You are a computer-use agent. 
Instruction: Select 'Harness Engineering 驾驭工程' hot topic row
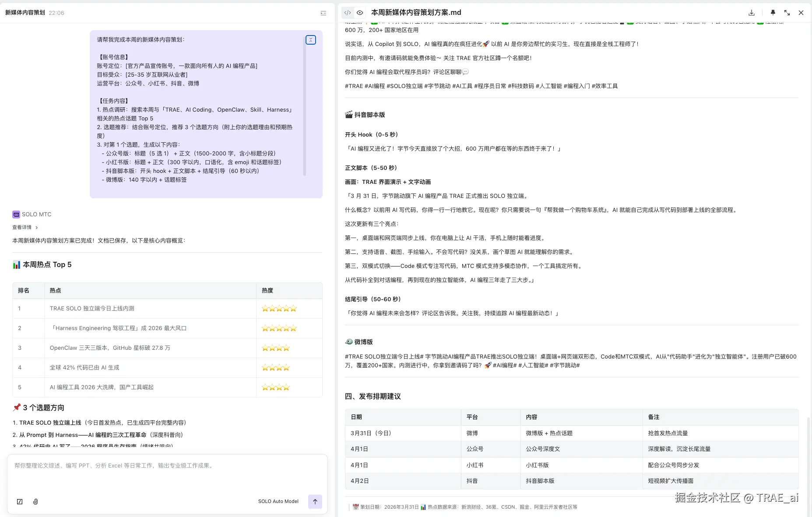[x=167, y=328]
